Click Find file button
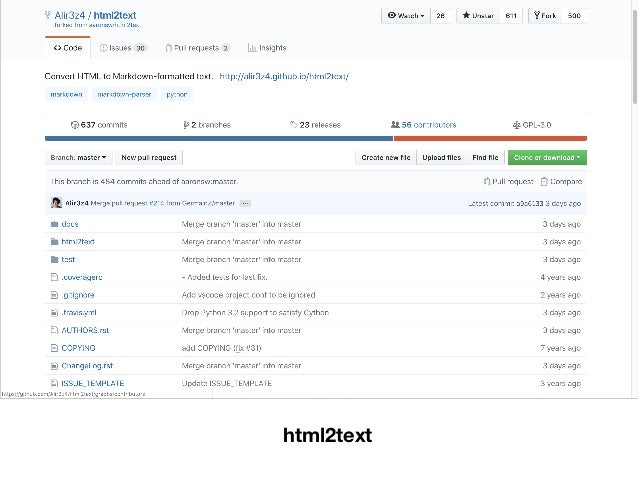This screenshot has width=638, height=479. (x=485, y=157)
